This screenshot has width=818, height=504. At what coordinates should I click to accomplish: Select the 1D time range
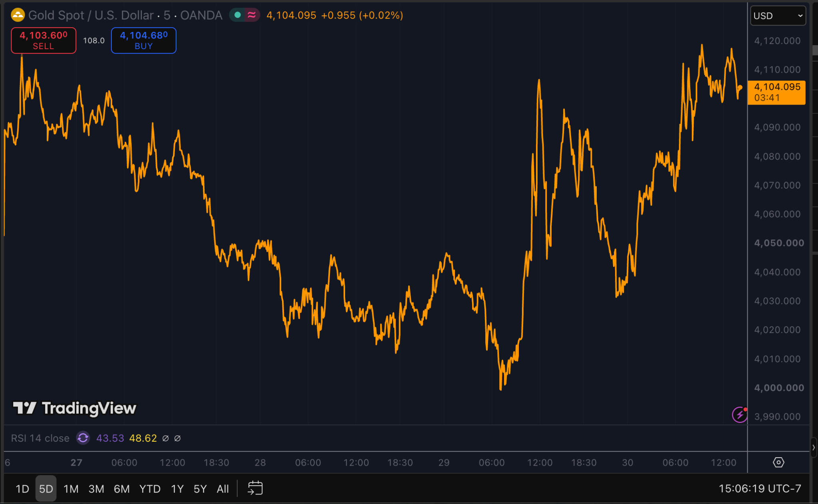[x=22, y=489]
